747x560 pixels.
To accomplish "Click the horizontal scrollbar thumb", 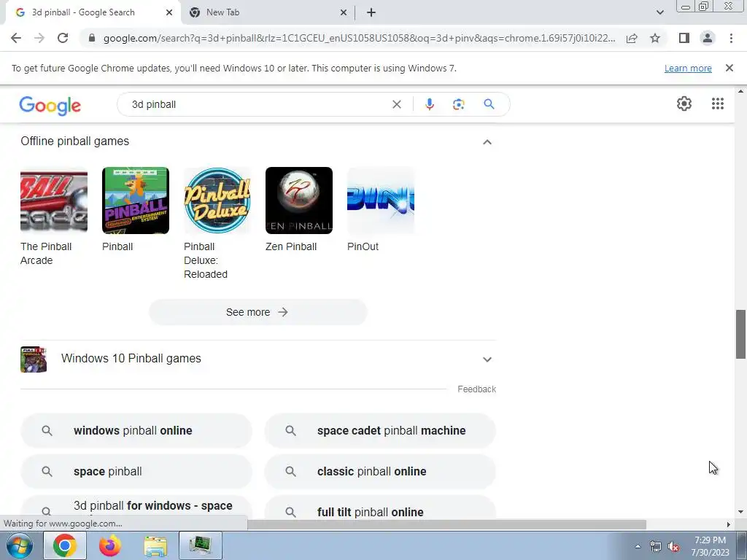I will point(447,525).
